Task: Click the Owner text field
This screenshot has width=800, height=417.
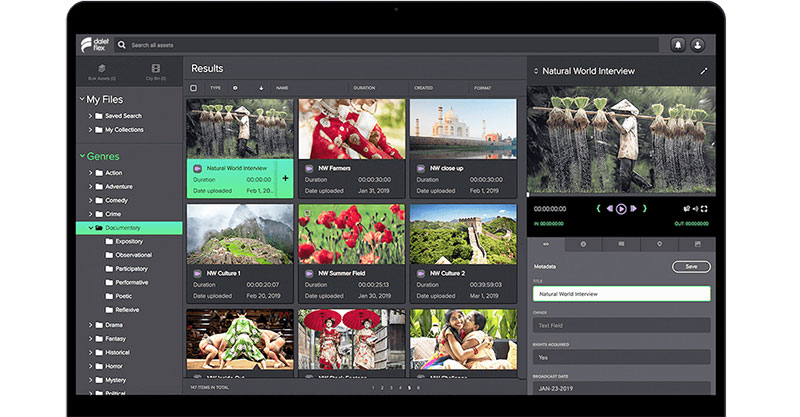Action: click(x=621, y=325)
